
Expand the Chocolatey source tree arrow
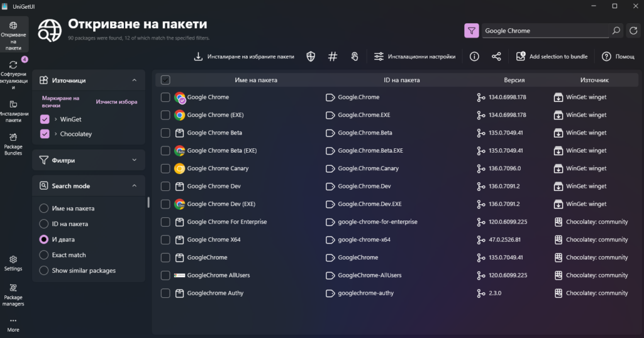[x=55, y=134]
